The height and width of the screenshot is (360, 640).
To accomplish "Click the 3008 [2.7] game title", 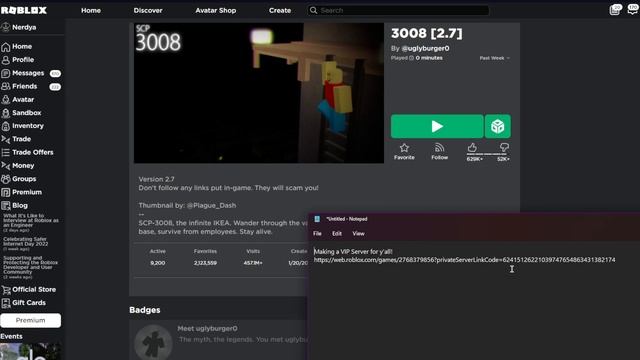I will point(427,33).
